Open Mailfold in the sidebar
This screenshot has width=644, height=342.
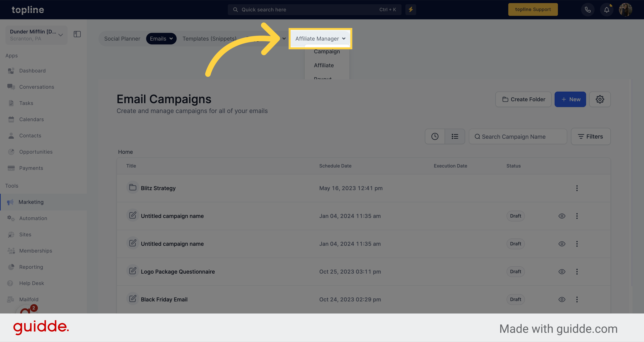point(29,299)
